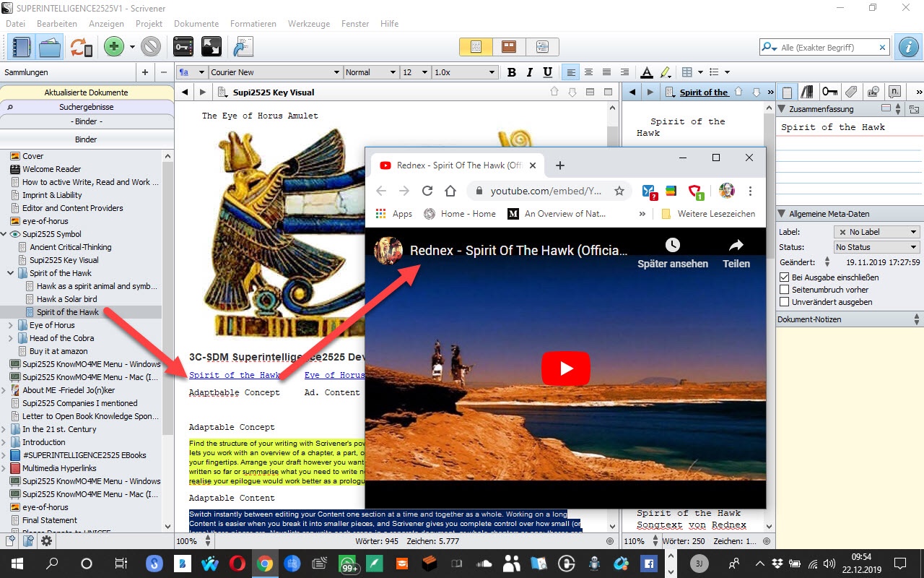
Task: Open the Formatieren menu
Action: (253, 24)
